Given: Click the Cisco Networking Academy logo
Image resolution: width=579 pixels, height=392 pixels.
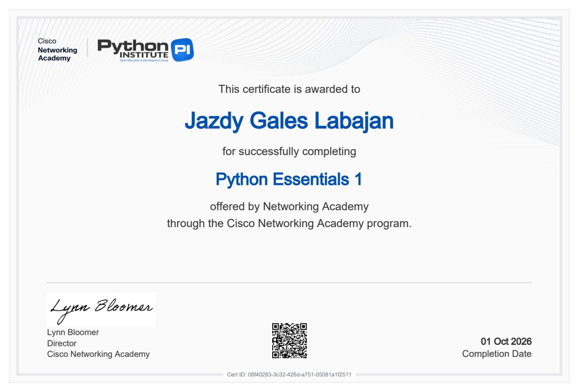Looking at the screenshot, I should pyautogui.click(x=57, y=49).
